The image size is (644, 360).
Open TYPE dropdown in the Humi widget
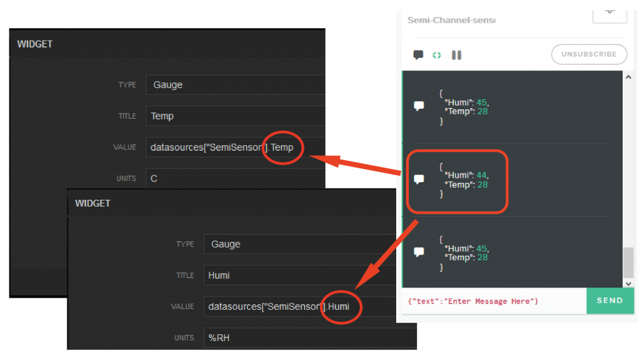pyautogui.click(x=308, y=244)
